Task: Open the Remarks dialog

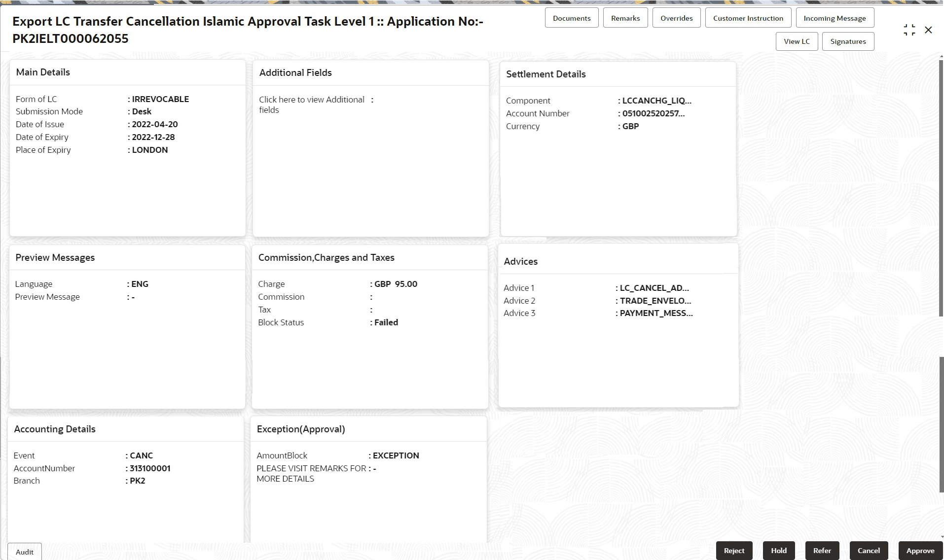Action: pos(625,17)
